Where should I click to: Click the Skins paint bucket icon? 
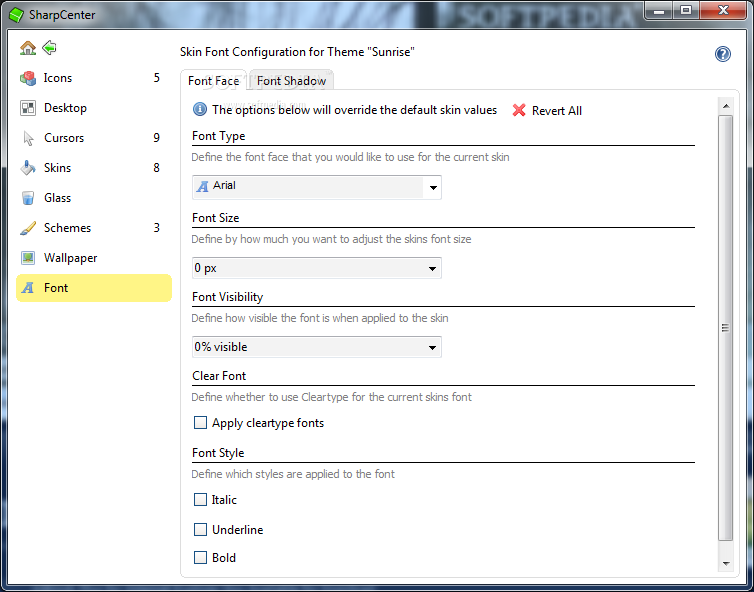coord(28,168)
